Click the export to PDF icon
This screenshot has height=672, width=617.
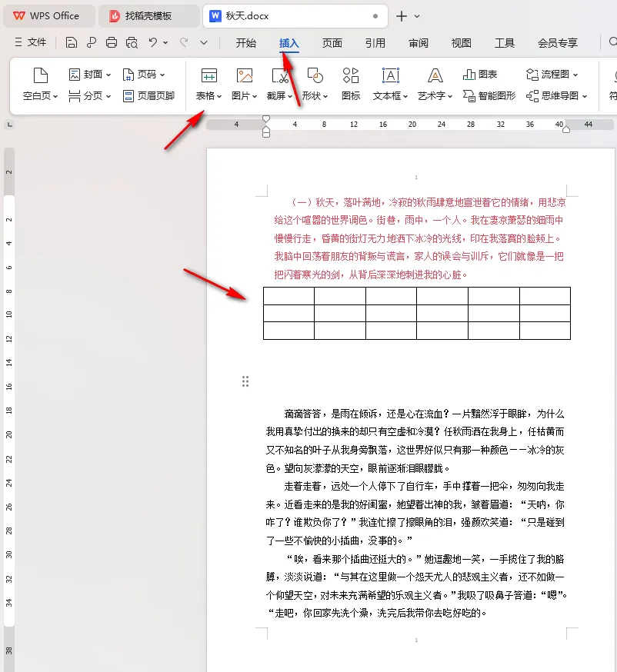click(x=91, y=42)
